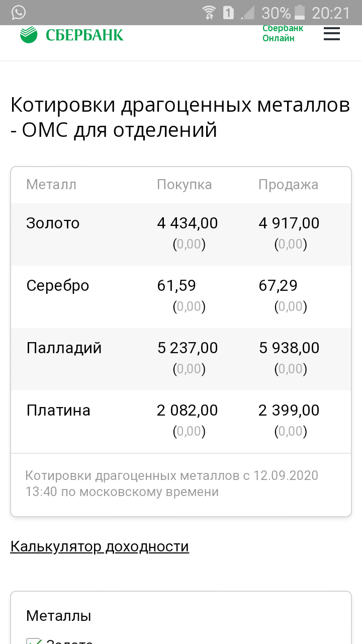Tap the platinum purchase price 2 082,00

click(188, 410)
